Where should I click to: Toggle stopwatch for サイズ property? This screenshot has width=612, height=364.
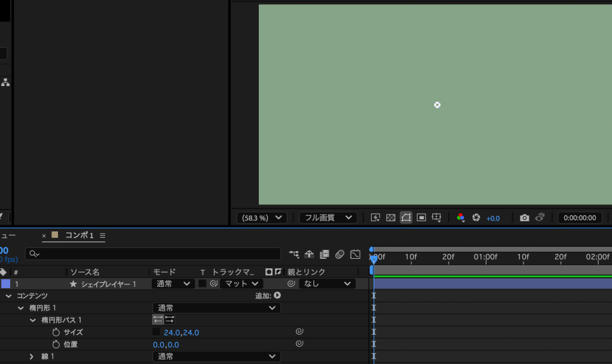56,332
